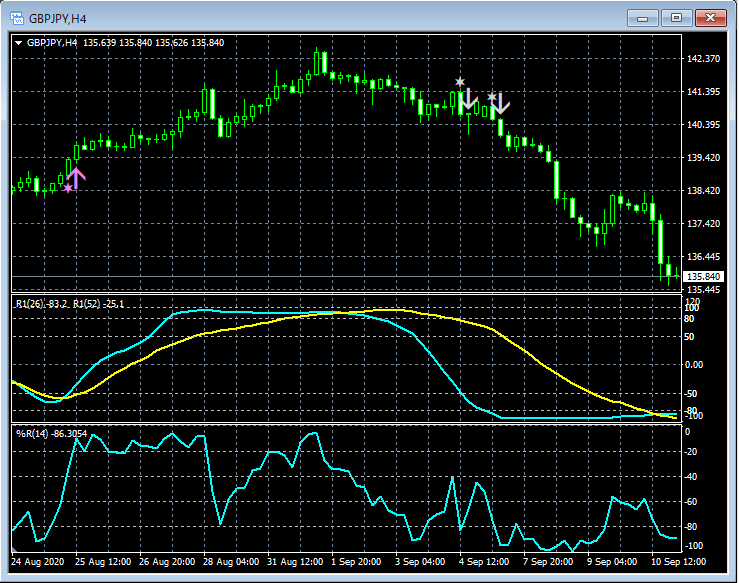739x583 pixels.
Task: Click the grey star above the 4 Sep candle
Action: (460, 82)
